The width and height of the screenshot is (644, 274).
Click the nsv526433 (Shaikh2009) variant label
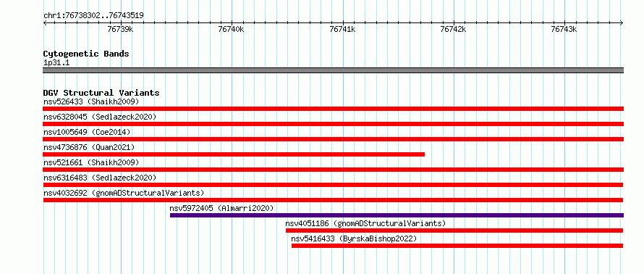pyautogui.click(x=91, y=101)
